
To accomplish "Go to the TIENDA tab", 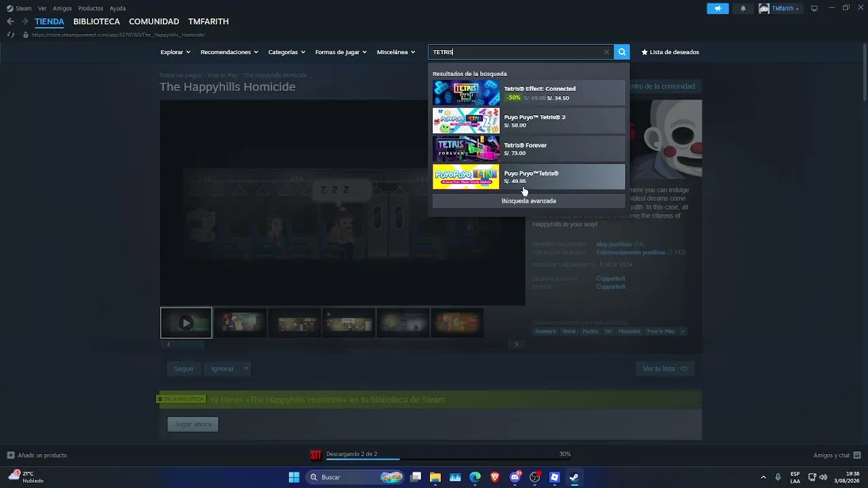I will click(50, 22).
